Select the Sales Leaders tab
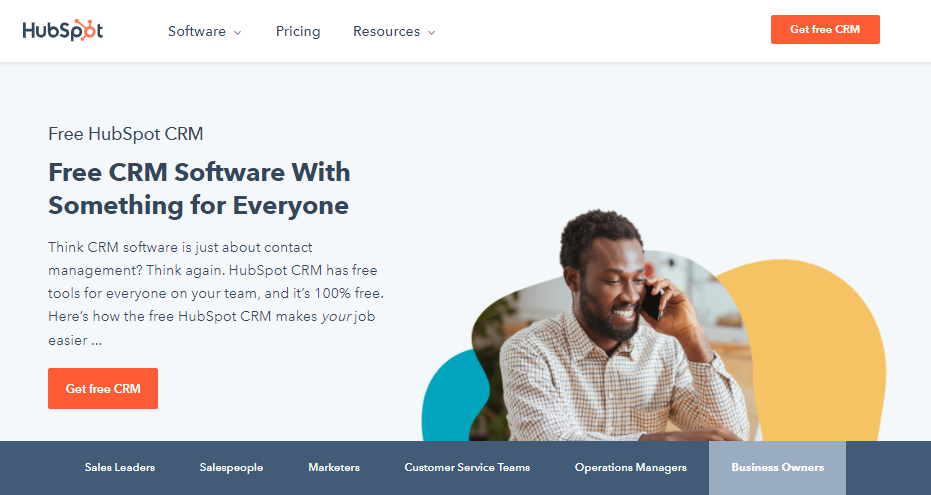This screenshot has height=495, width=931. [120, 468]
